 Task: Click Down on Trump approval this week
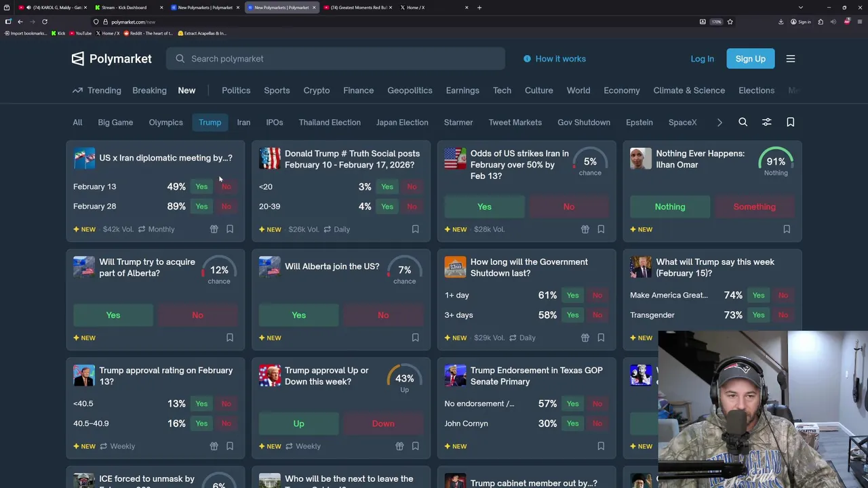pyautogui.click(x=383, y=424)
